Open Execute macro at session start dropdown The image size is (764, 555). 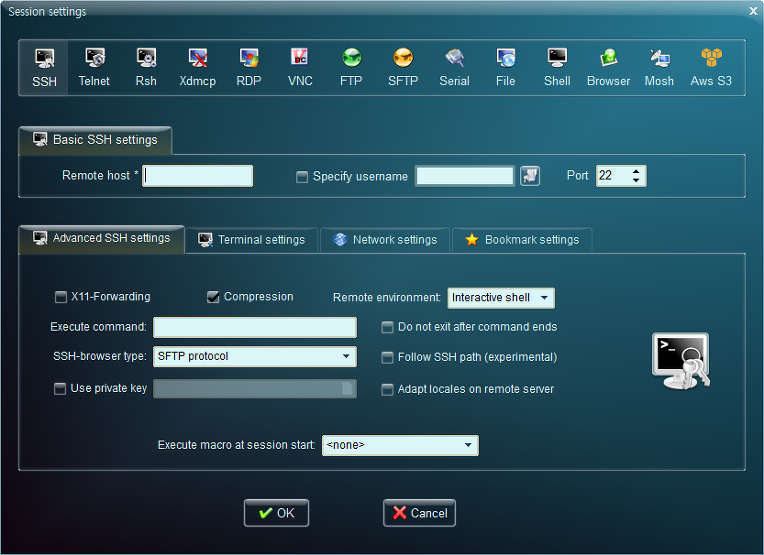[x=400, y=445]
